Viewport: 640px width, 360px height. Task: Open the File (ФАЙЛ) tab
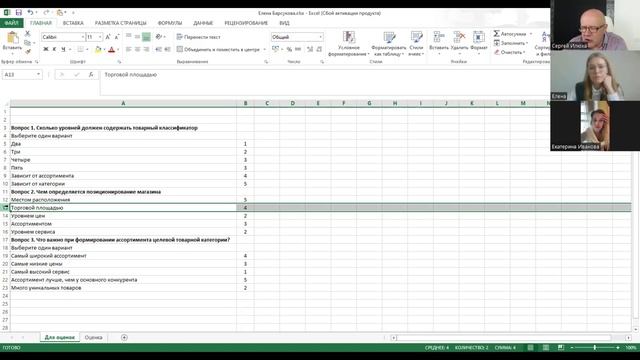point(11,23)
